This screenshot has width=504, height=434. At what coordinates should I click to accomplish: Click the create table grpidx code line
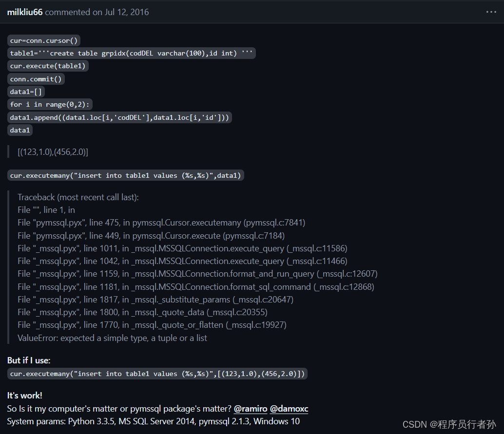click(x=131, y=53)
